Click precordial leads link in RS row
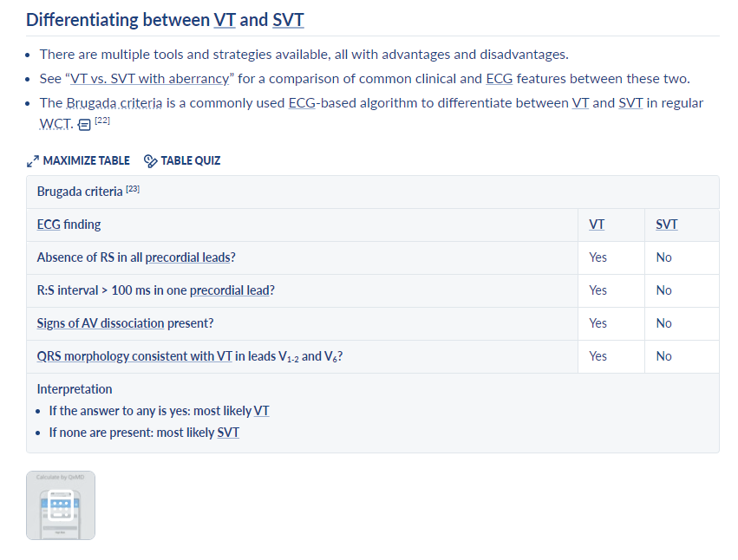The height and width of the screenshot is (560, 738). pyautogui.click(x=188, y=257)
